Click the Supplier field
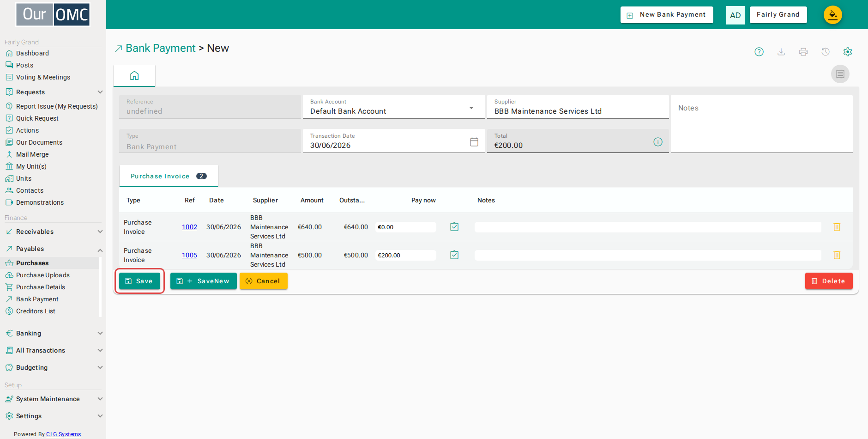Image resolution: width=868 pixels, height=439 pixels. point(578,107)
